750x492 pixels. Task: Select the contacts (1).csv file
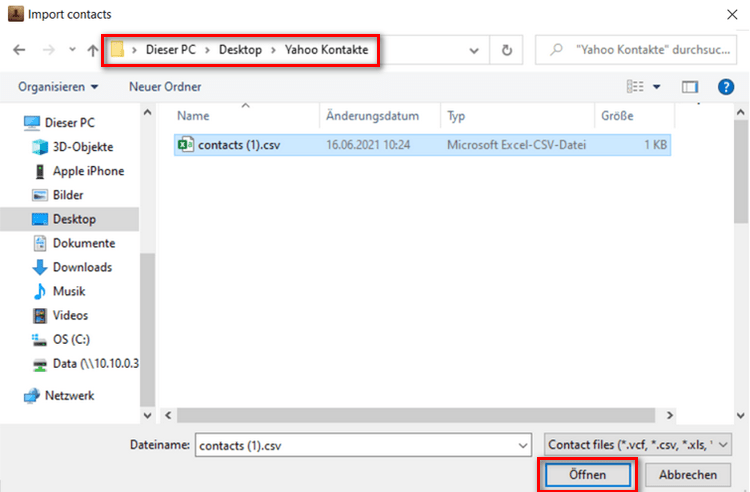click(x=422, y=145)
